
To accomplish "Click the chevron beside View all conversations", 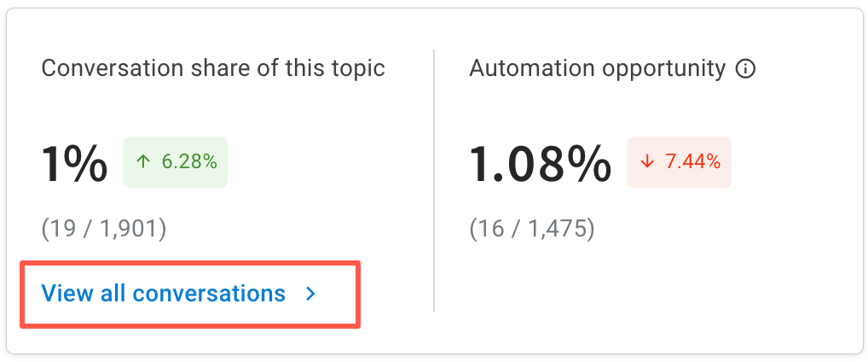I will tap(311, 294).
